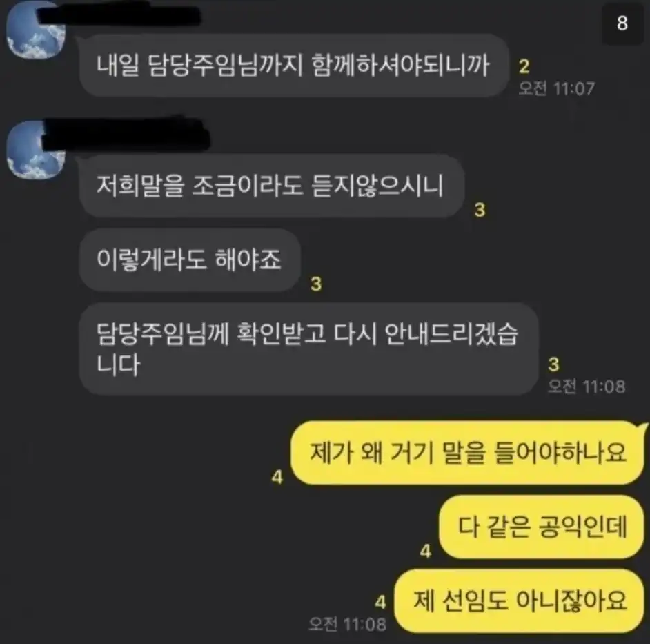
Task: Select the '이렇게라도 해야죠' bubble
Action: pos(190,260)
